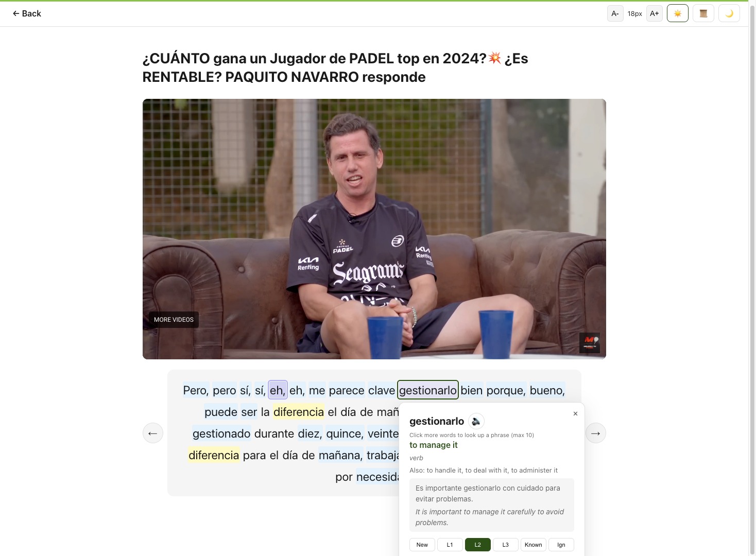This screenshot has width=756, height=556.
Task: Select the highlighted word diferencia
Action: point(299,412)
